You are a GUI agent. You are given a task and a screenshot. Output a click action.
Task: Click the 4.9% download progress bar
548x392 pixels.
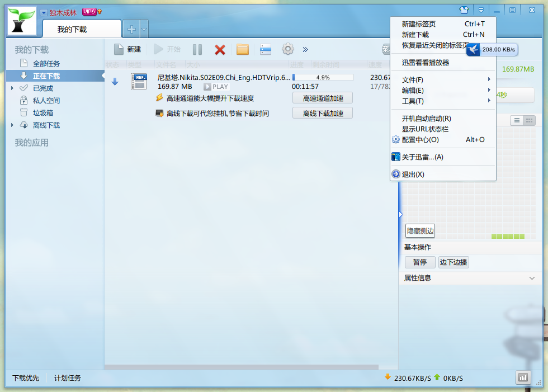tap(323, 77)
